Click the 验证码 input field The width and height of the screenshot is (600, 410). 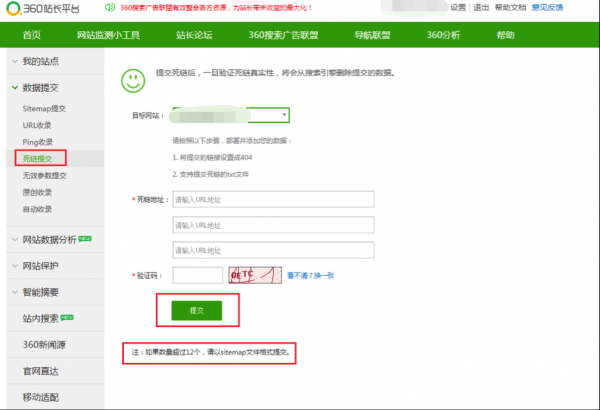click(197, 276)
